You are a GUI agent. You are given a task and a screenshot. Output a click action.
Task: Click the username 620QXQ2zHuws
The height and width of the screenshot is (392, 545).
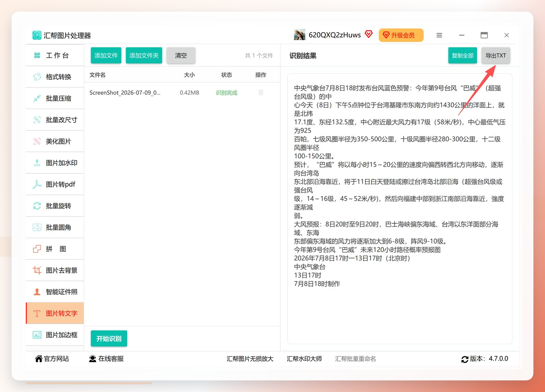[x=334, y=35]
